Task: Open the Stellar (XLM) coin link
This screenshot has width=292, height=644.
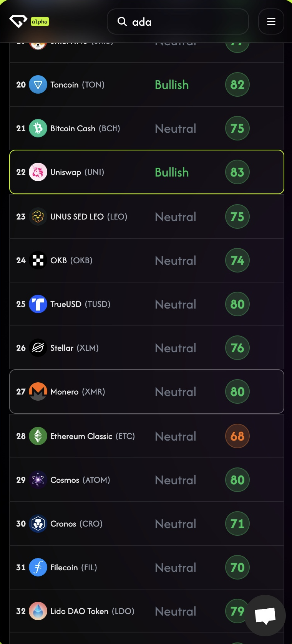Action: (75, 348)
